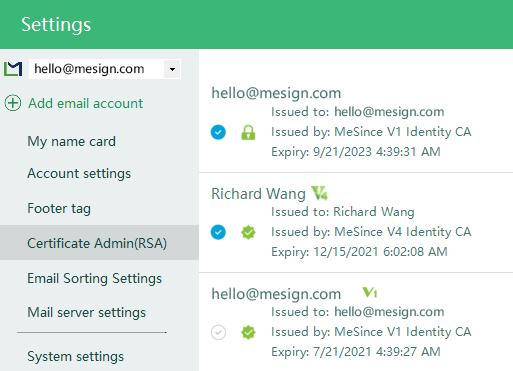This screenshot has height=371, width=513.
Task: Select Certificate Admin(RSA) menu item
Action: 97,243
